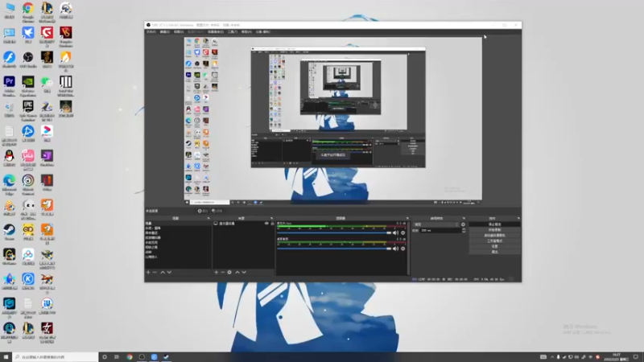Open the Flash blue 'f' desktop icon
644x362 pixels.
[9, 58]
